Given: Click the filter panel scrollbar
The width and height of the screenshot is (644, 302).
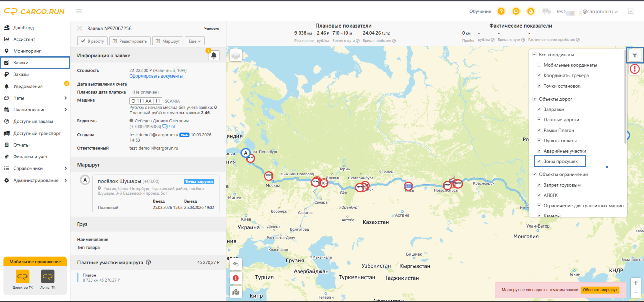Looking at the screenshot, I should click(x=625, y=97).
